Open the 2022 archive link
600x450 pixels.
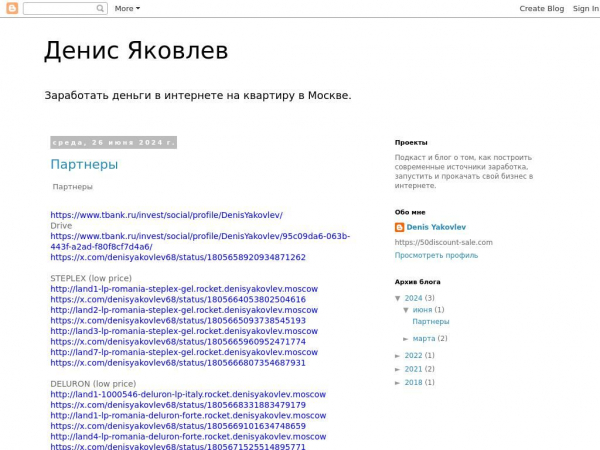tap(413, 356)
